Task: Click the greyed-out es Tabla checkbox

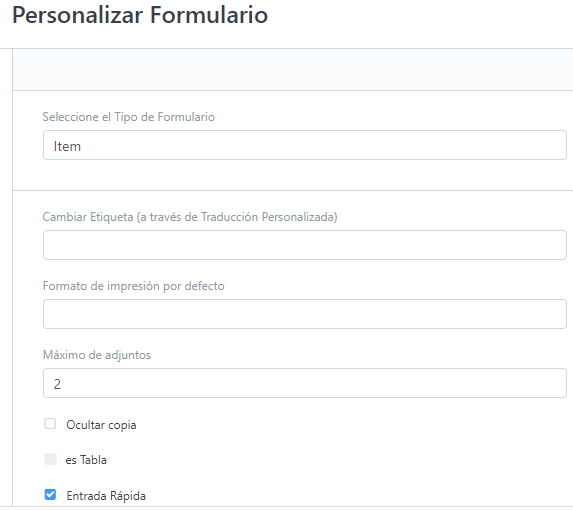Action: coord(50,459)
